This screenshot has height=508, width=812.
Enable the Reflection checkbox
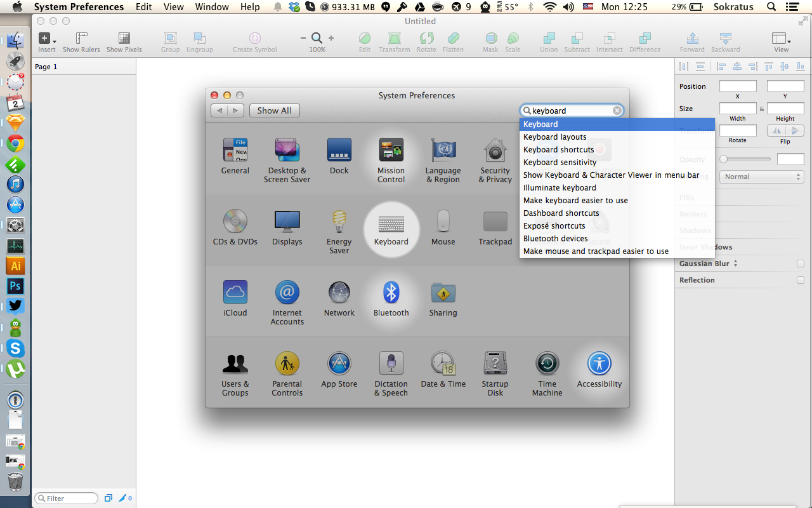tap(801, 280)
